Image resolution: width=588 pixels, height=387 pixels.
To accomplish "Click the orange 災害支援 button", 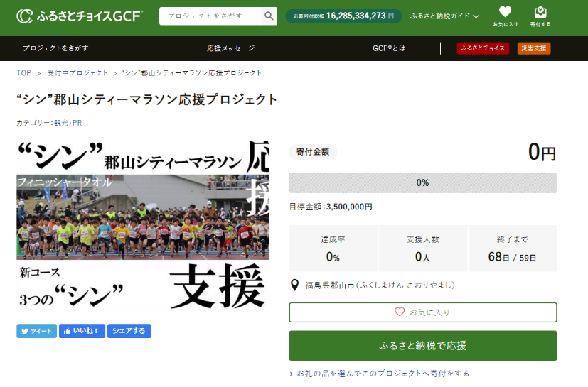I will 533,48.
